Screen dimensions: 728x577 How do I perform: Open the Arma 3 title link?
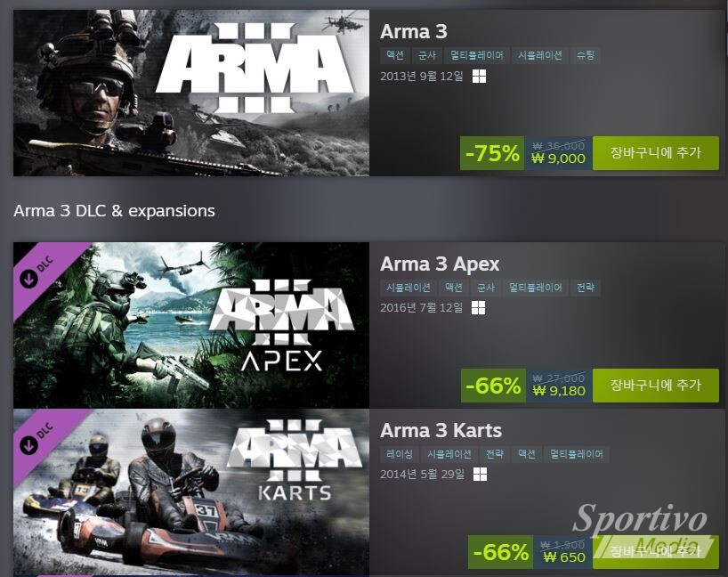click(414, 31)
